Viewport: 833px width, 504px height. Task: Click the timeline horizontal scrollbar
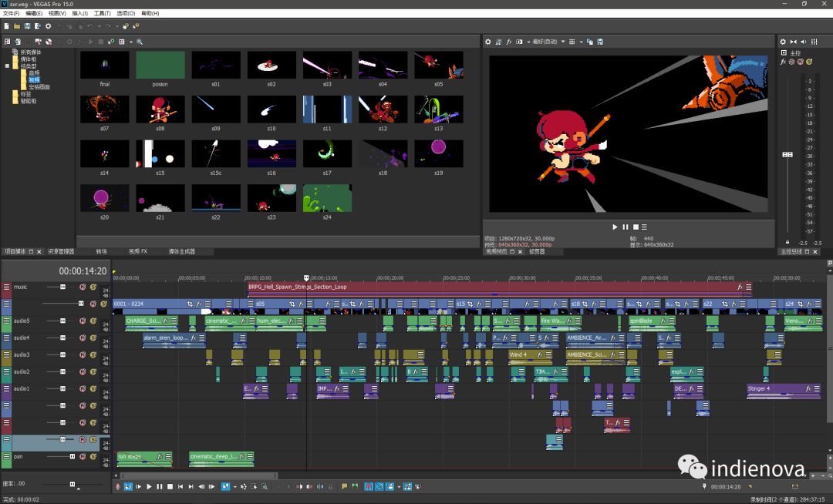(x=199, y=476)
